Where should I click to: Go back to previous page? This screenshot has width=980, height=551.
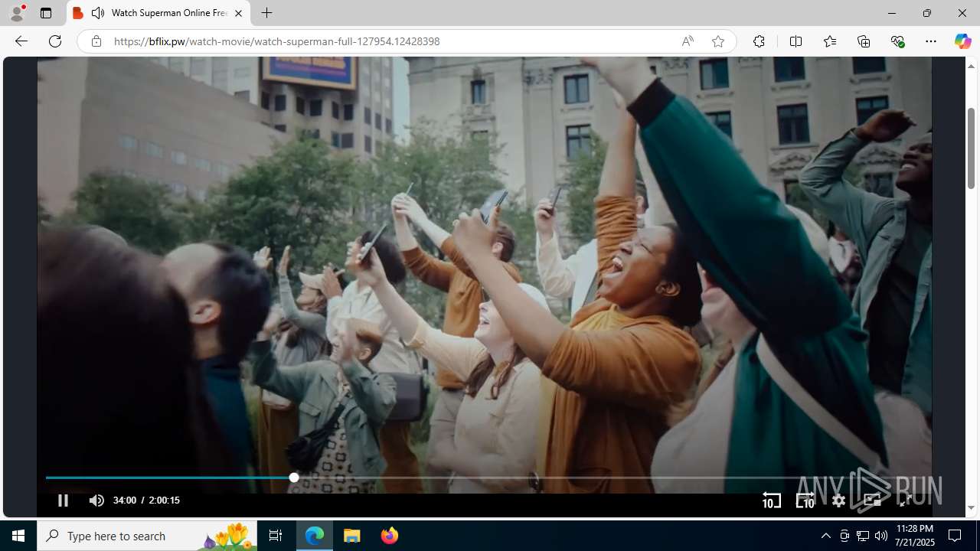tap(21, 41)
